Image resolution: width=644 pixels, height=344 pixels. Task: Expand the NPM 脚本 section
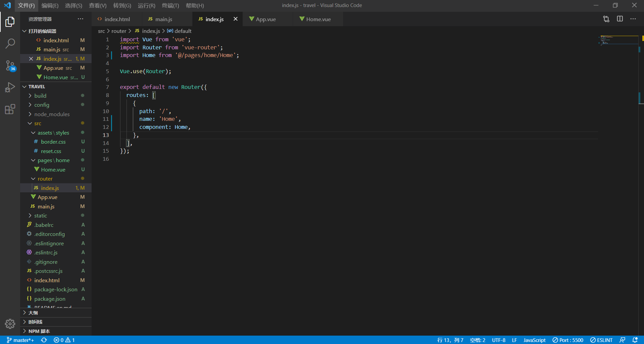coord(56,331)
